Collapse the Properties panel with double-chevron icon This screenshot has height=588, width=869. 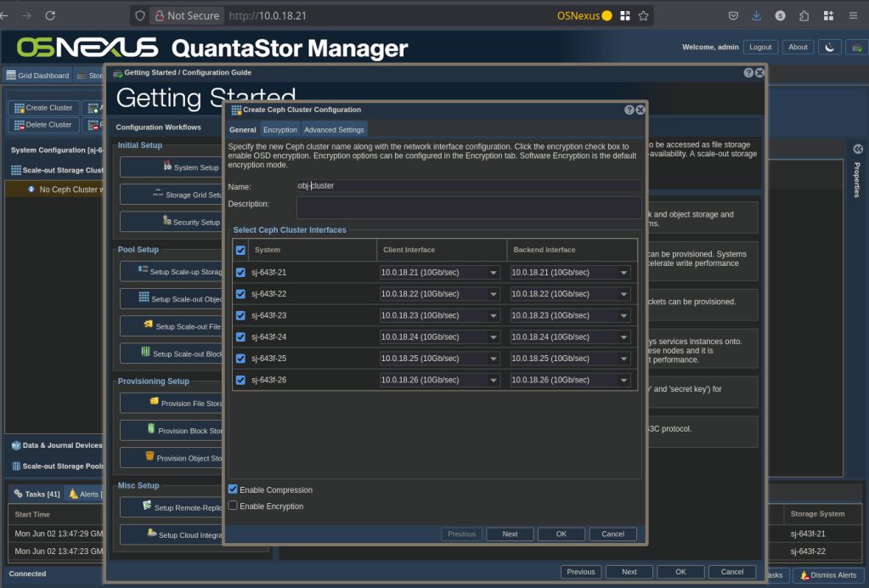pos(858,149)
